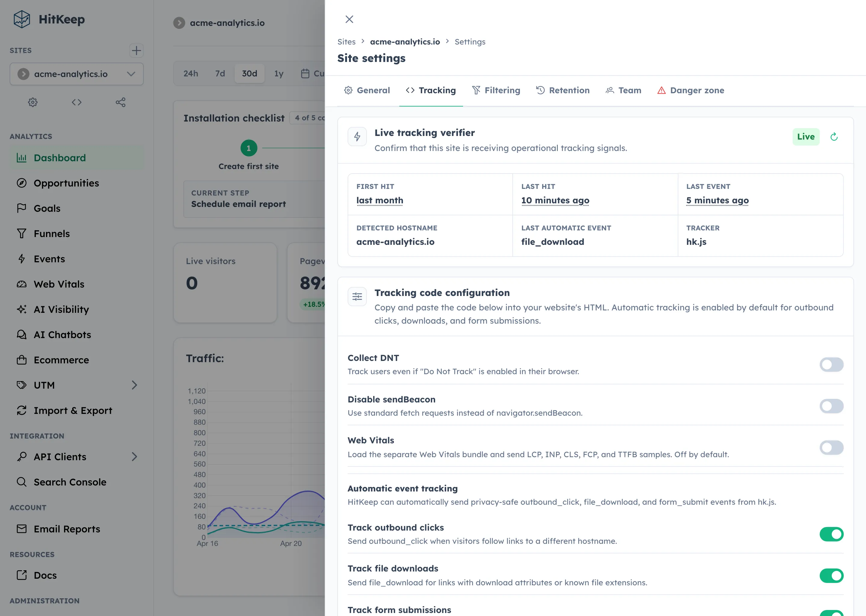The height and width of the screenshot is (616, 866).
Task: Click the tracking code configuration sliders icon
Action: coord(357,297)
